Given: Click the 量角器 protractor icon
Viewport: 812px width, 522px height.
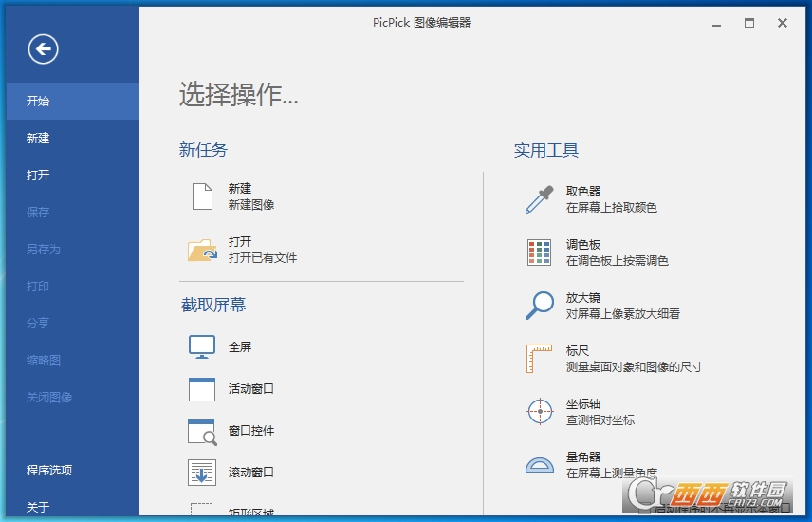Looking at the screenshot, I should pos(540,464).
